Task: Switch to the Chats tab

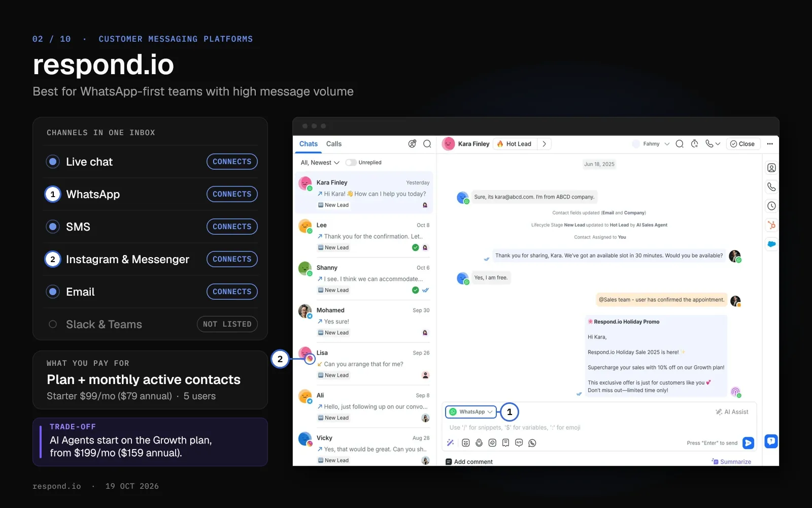Action: (x=309, y=144)
